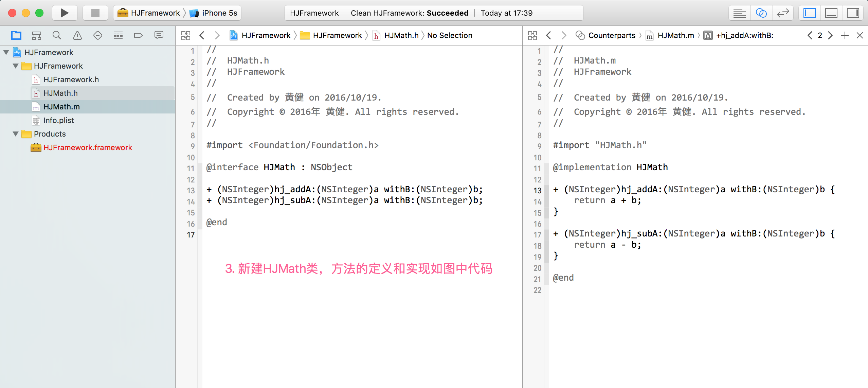Click HJMath.h in the jump bar
Screen dimensions: 868x388
point(396,35)
